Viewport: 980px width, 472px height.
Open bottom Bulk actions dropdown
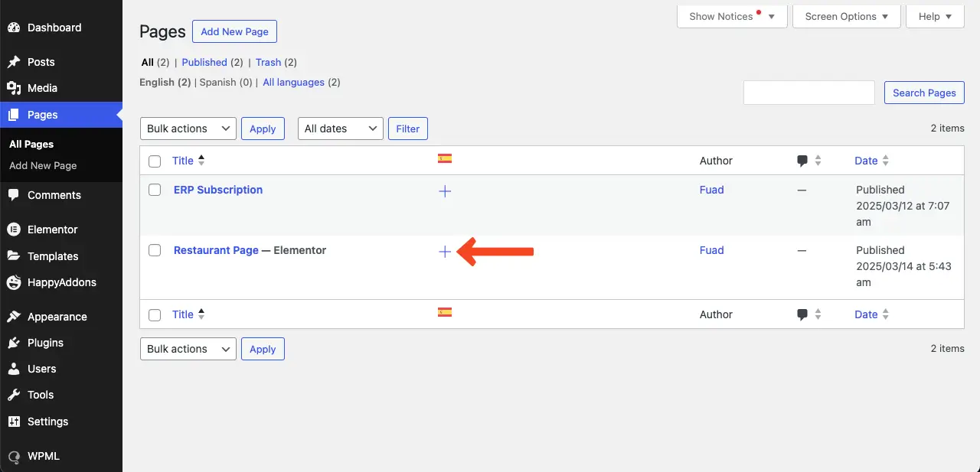(188, 349)
